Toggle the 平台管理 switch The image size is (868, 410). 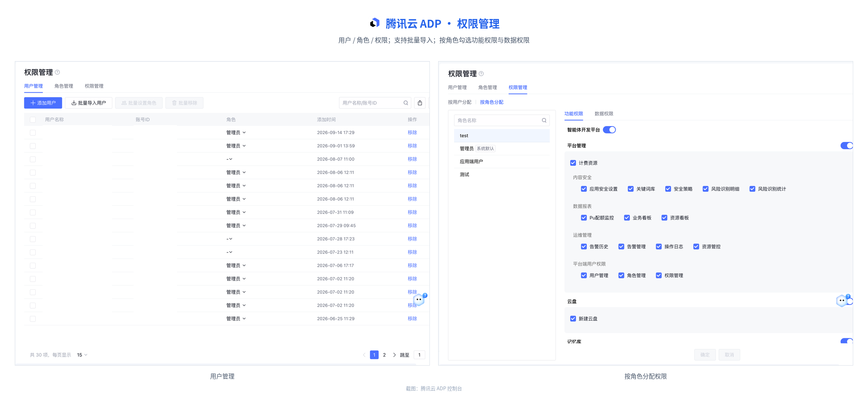pyautogui.click(x=847, y=146)
